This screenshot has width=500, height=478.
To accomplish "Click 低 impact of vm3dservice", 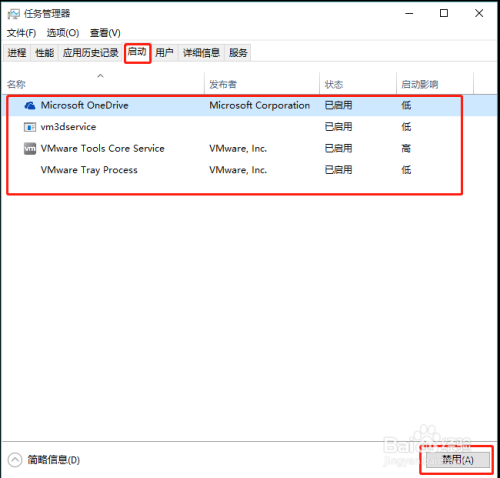I will click(x=406, y=127).
